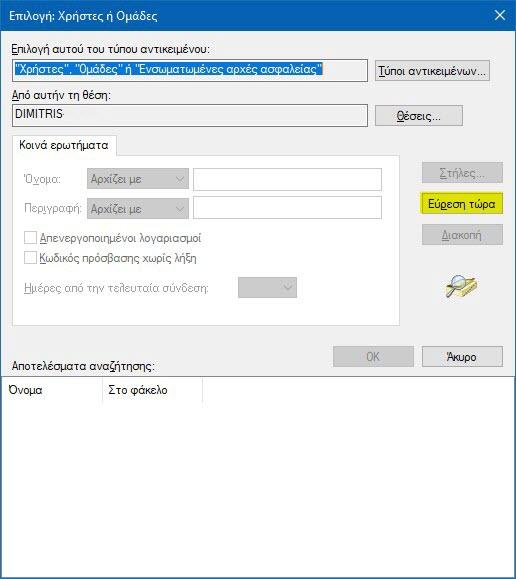Click the object type field
This screenshot has width=516, height=579.
click(190, 70)
